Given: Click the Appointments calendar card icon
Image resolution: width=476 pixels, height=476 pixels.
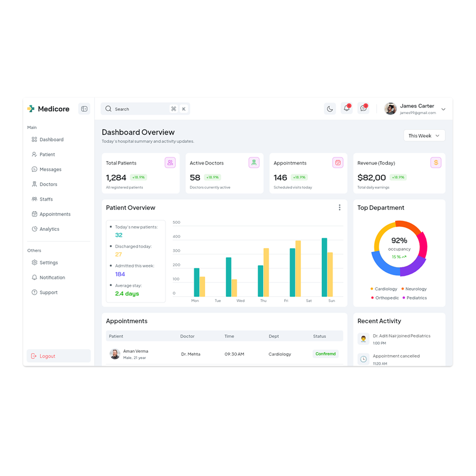Looking at the screenshot, I should coord(337,163).
